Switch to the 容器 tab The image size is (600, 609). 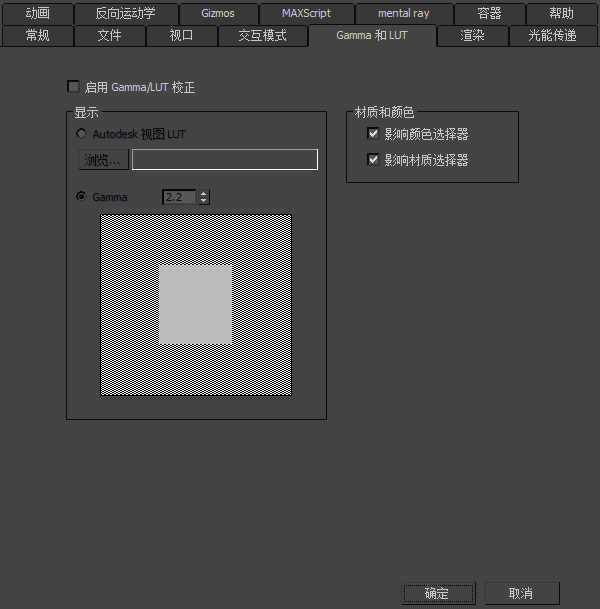pyautogui.click(x=489, y=14)
